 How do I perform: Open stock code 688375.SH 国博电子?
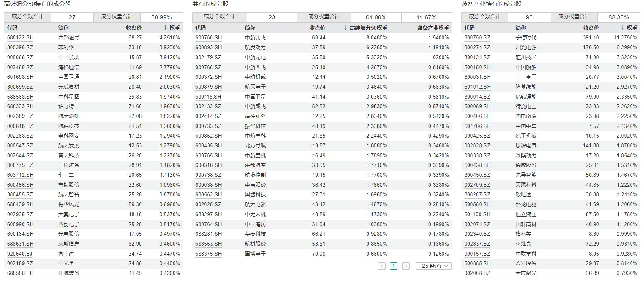208,254
